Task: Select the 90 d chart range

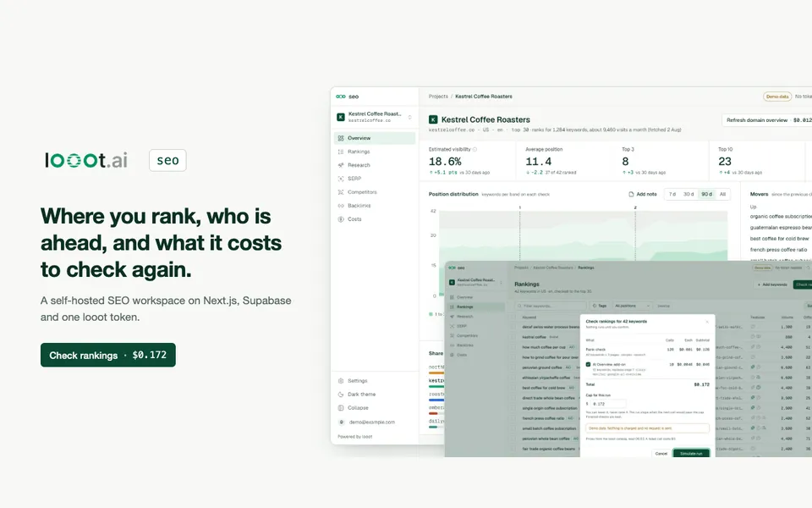Action: pyautogui.click(x=706, y=194)
